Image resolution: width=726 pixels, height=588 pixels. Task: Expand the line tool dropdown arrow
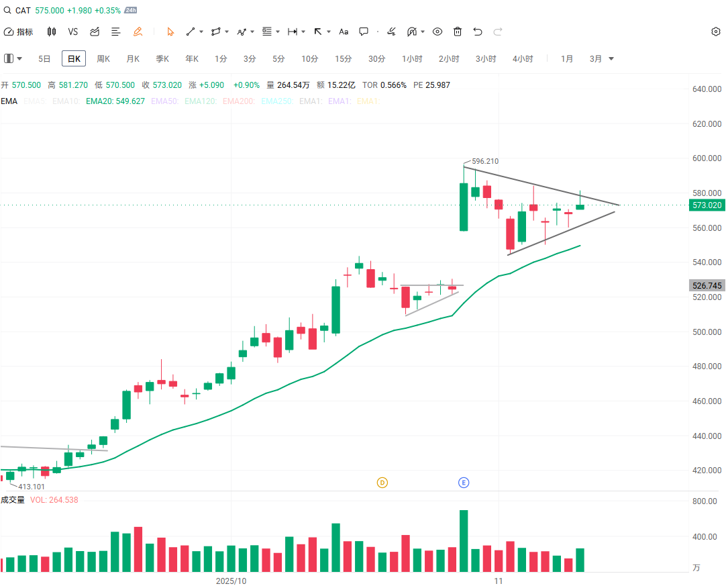pyautogui.click(x=201, y=32)
